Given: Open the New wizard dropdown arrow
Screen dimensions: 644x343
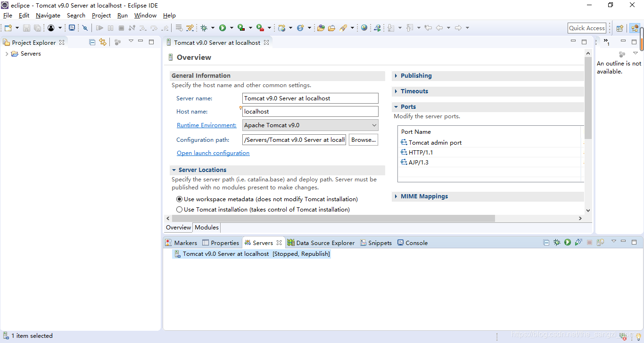Looking at the screenshot, I should point(17,28).
